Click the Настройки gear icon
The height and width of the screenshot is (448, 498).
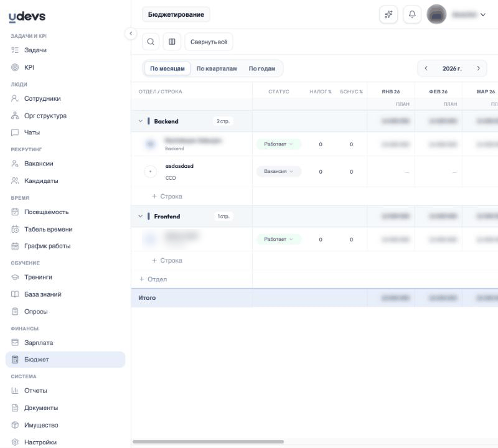coord(15,442)
